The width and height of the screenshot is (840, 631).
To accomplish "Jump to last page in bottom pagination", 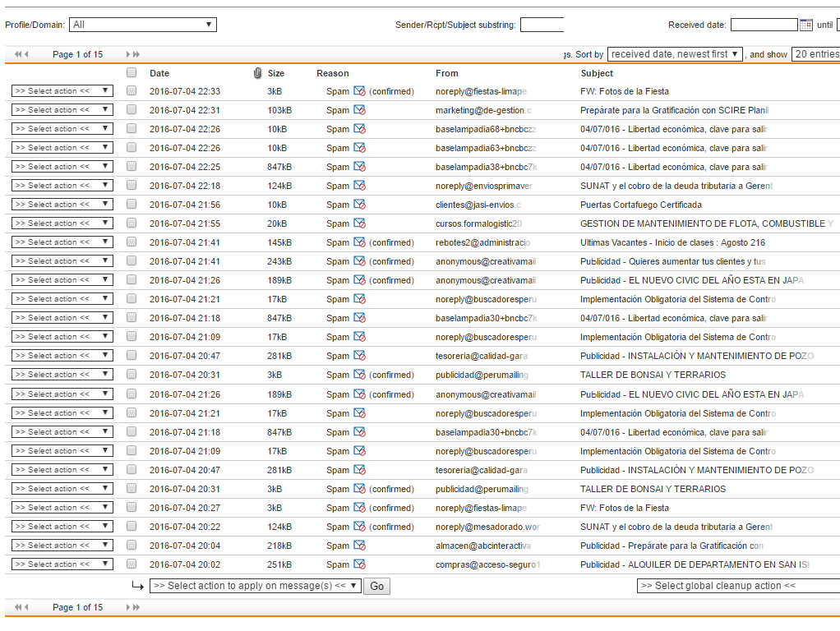I will pyautogui.click(x=136, y=607).
